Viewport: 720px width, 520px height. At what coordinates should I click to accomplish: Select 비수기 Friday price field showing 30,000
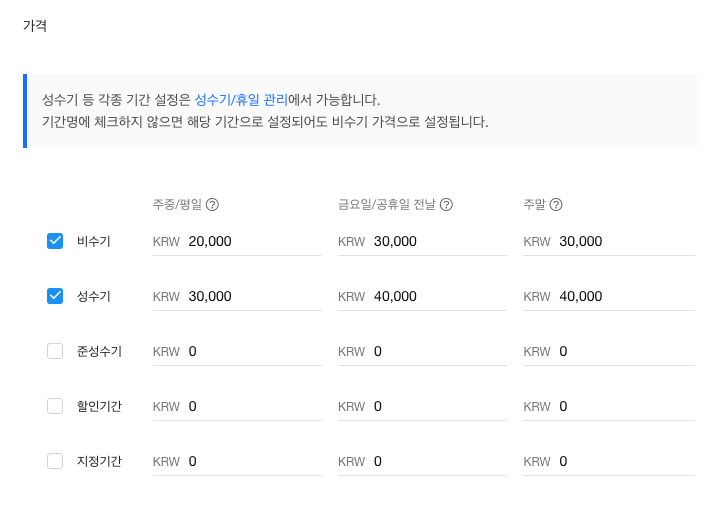tap(436, 241)
